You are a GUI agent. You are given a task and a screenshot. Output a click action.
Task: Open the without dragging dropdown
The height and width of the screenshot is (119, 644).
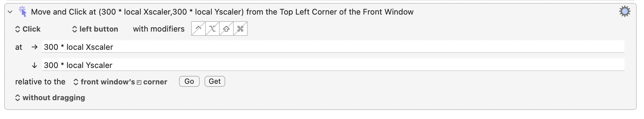50,97
